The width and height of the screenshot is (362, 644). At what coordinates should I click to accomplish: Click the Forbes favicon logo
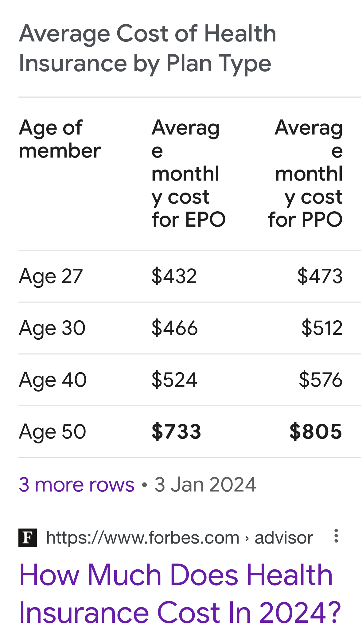[x=28, y=538]
